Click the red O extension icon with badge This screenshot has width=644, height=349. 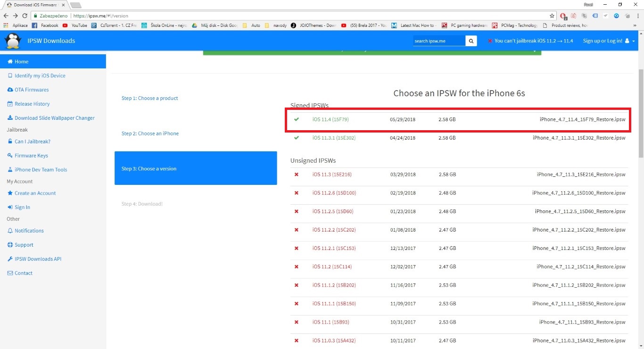pyautogui.click(x=563, y=16)
